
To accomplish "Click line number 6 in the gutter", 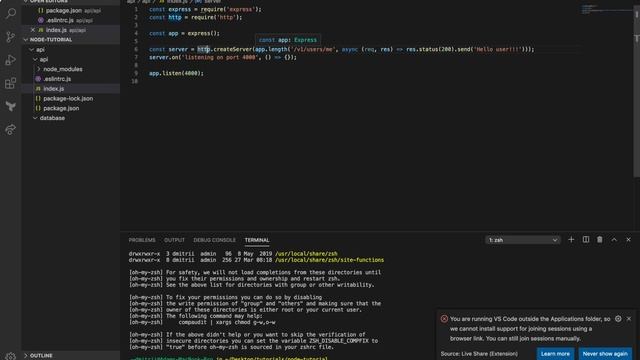I will coord(136,49).
